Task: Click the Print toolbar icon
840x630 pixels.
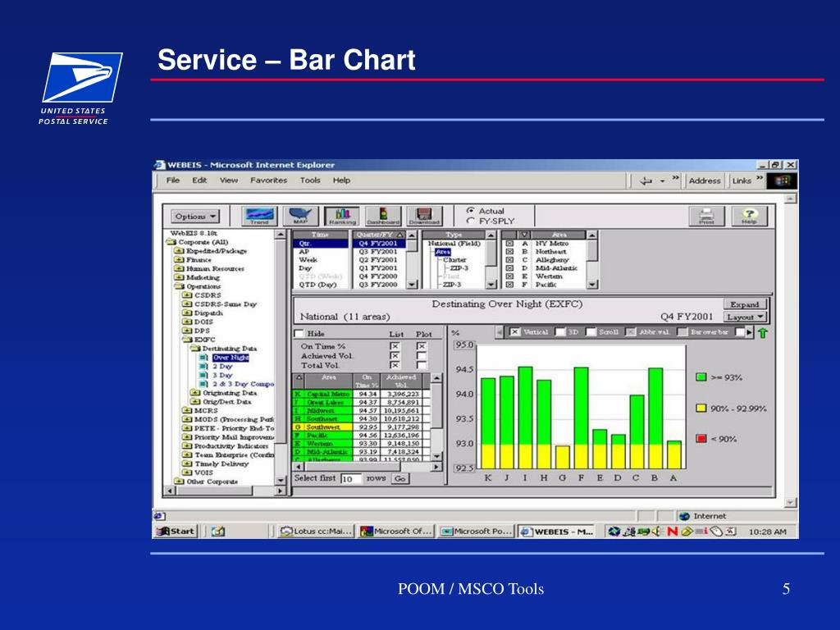Action: [706, 217]
